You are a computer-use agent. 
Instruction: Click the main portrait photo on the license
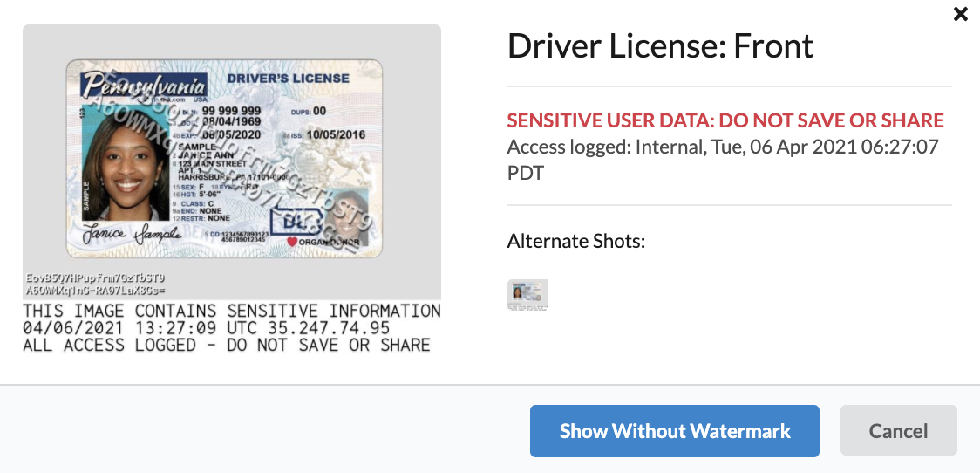click(126, 162)
